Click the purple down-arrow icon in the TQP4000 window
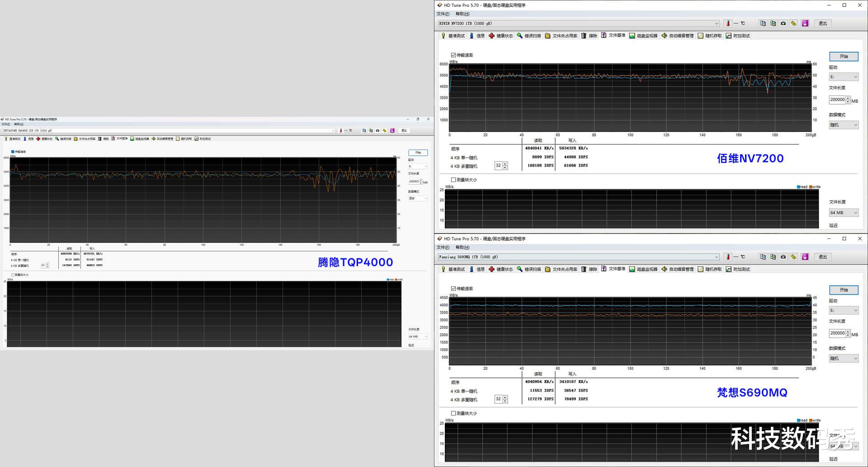The width and height of the screenshot is (868, 467). [392, 131]
